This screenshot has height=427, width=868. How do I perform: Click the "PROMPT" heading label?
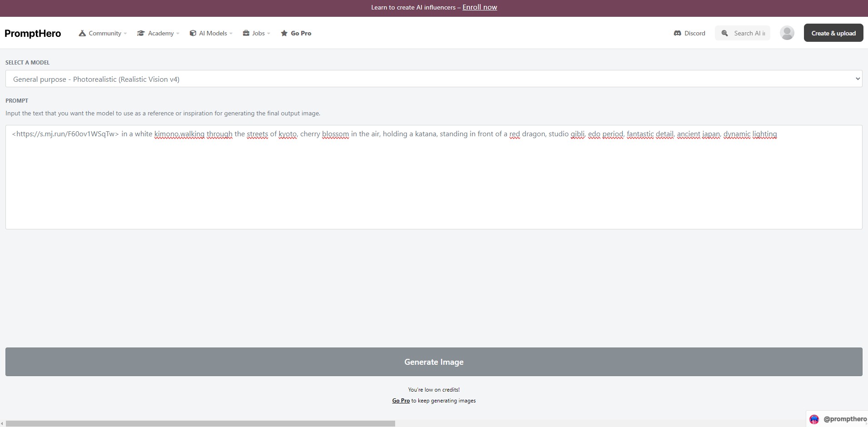(17, 101)
